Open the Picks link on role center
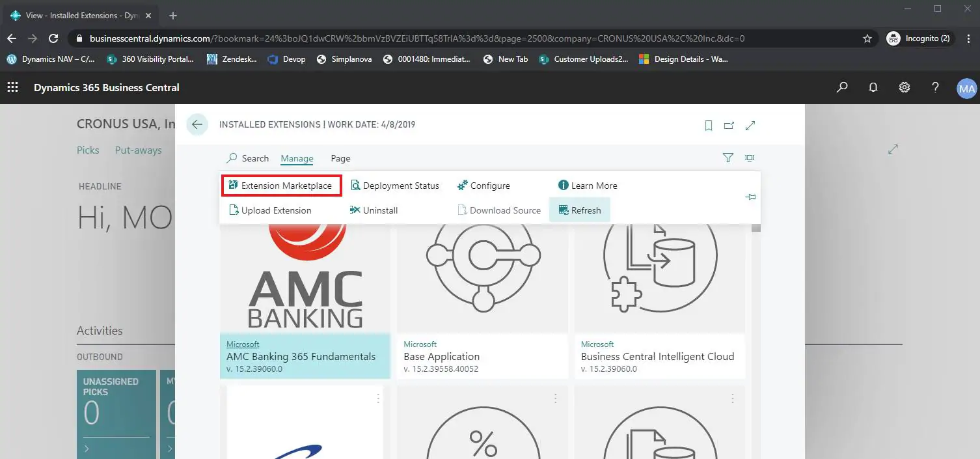The image size is (980, 459). [88, 150]
